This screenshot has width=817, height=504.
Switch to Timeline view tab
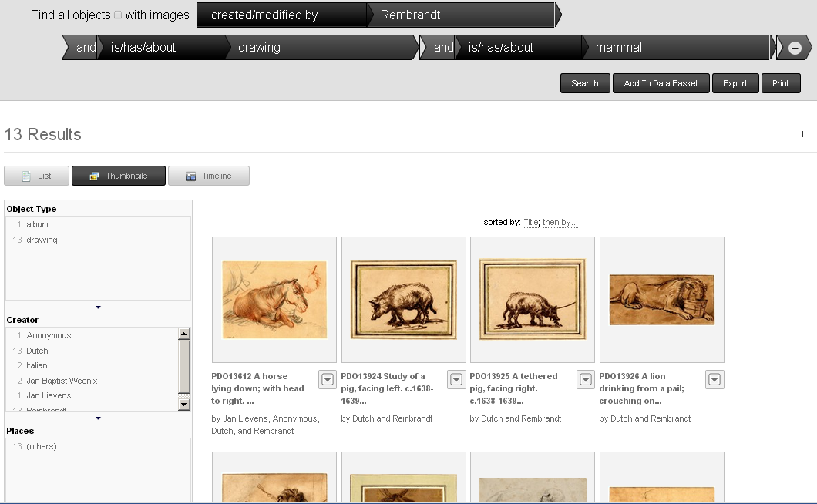(208, 176)
